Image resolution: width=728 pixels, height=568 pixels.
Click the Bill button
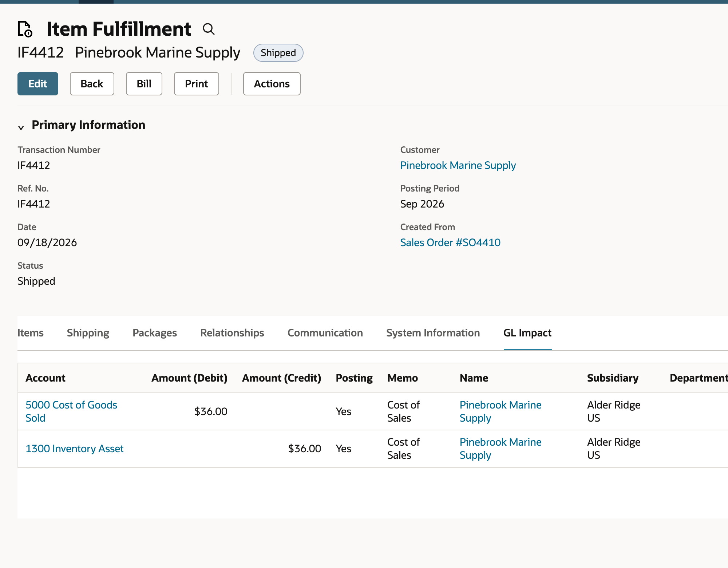[x=144, y=84]
